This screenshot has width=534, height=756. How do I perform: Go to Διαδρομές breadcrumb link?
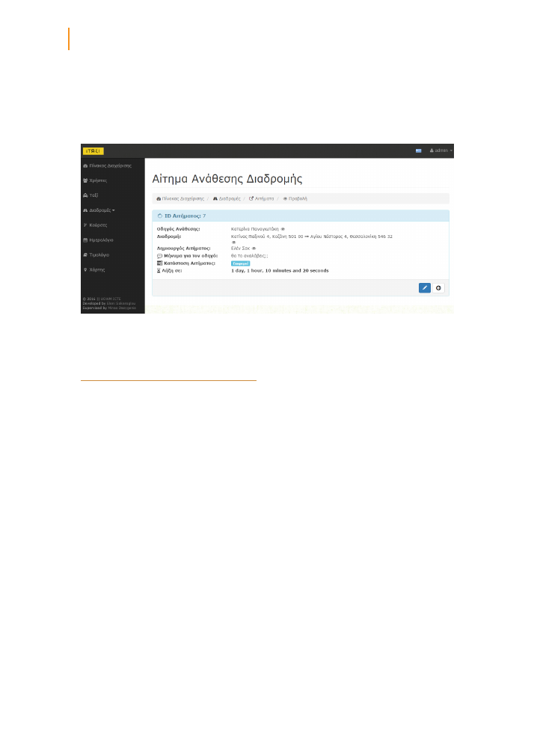click(x=227, y=198)
